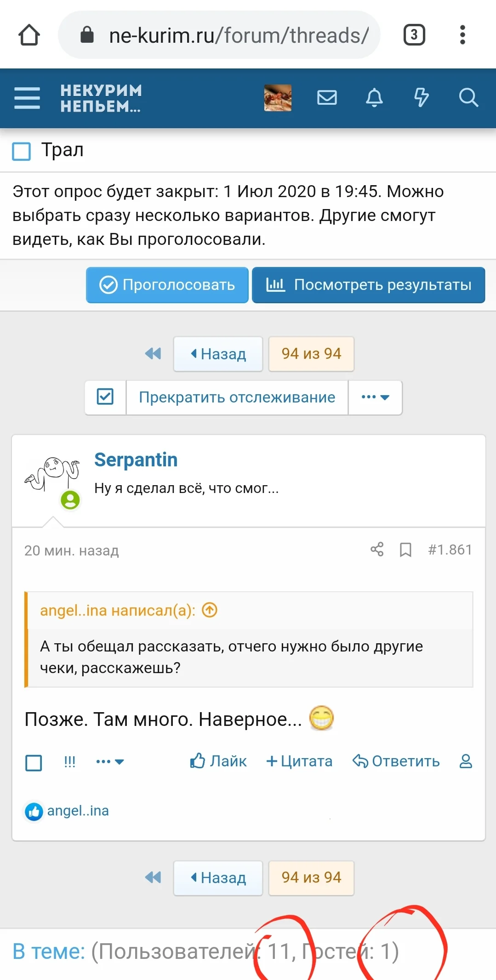Open the notifications bell
The height and width of the screenshot is (980, 496).
[374, 98]
